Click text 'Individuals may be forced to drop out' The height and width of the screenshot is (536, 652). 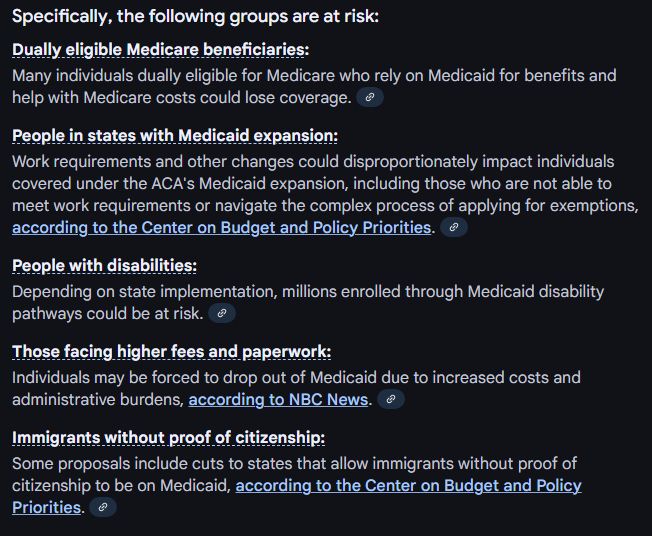coord(152,378)
